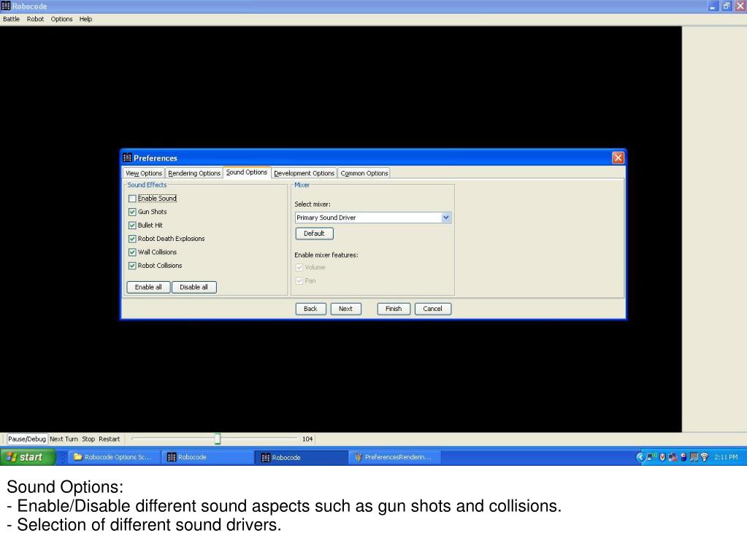Click Next in the Preferences dialog
This screenshot has width=747, height=560.
coord(346,309)
